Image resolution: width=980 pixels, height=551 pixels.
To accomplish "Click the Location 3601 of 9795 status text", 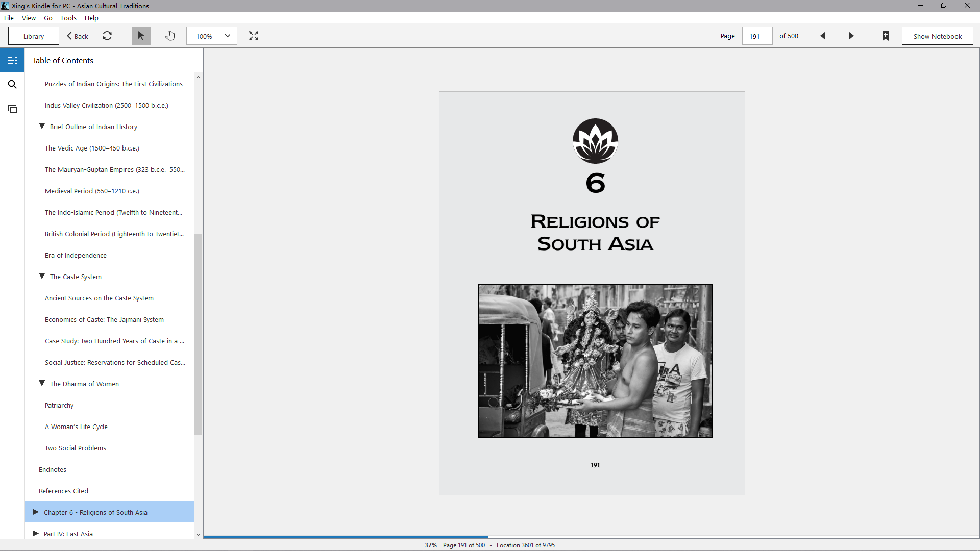I will tap(526, 545).
